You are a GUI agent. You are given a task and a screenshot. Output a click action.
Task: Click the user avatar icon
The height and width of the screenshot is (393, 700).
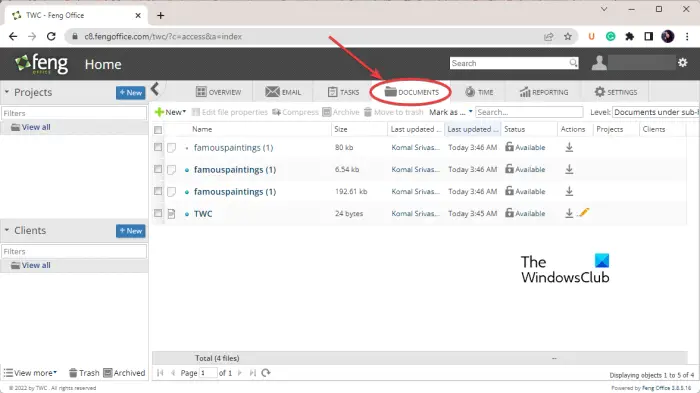click(599, 63)
